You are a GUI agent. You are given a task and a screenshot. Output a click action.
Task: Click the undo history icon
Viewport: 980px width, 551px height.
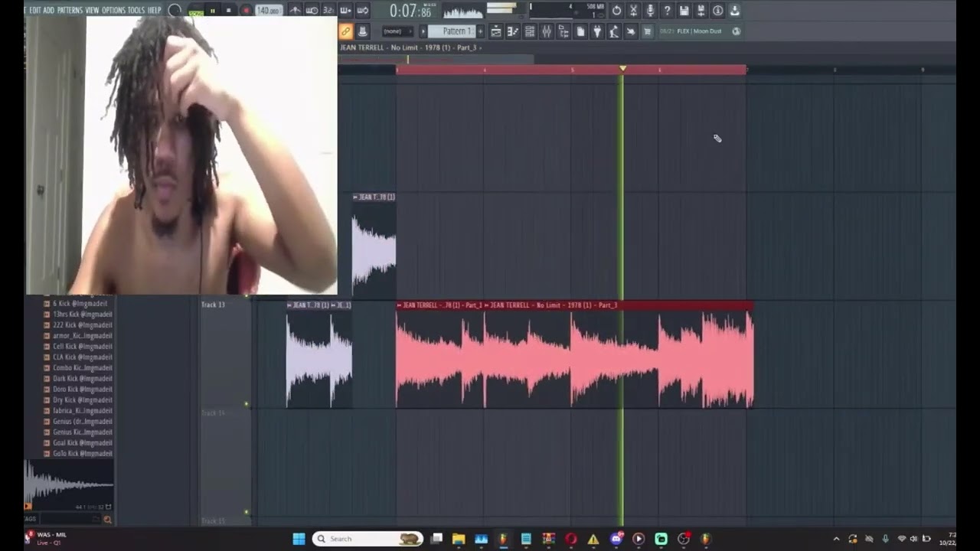pos(616,11)
